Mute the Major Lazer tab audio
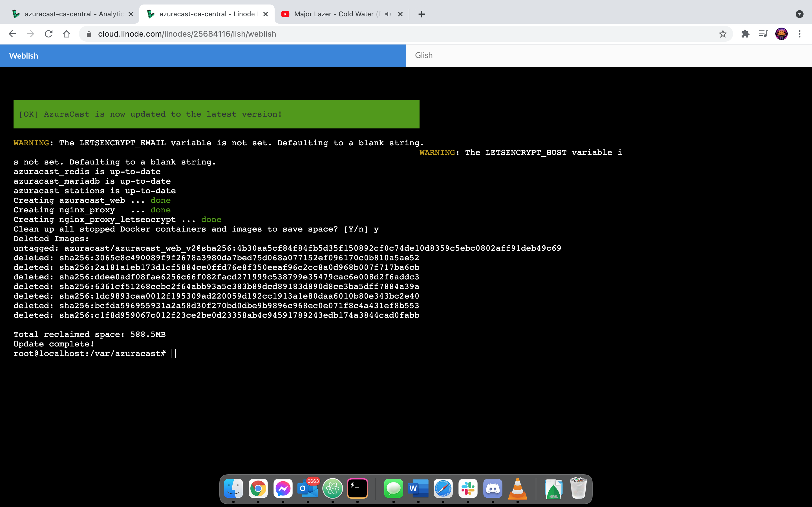The height and width of the screenshot is (507, 812). [x=388, y=14]
